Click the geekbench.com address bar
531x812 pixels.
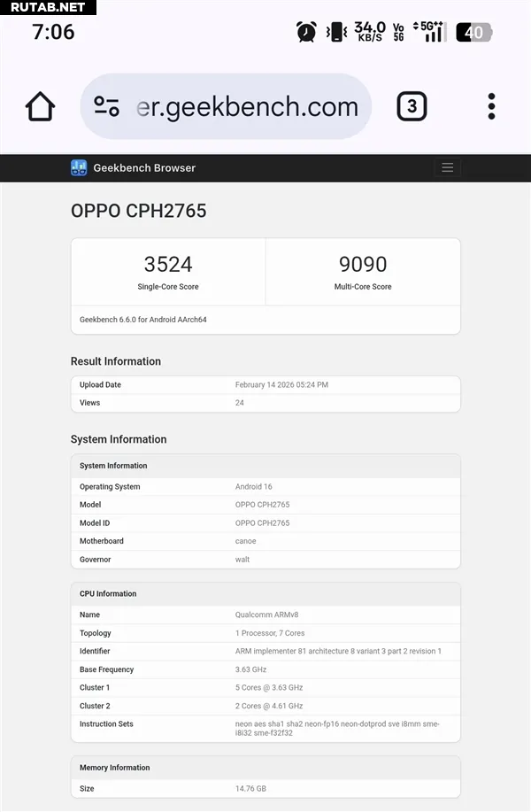[x=248, y=106]
